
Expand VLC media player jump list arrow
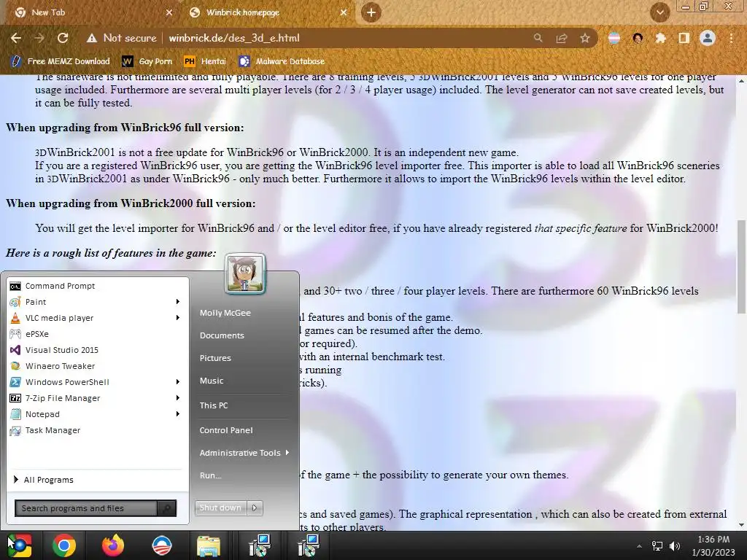(x=178, y=318)
